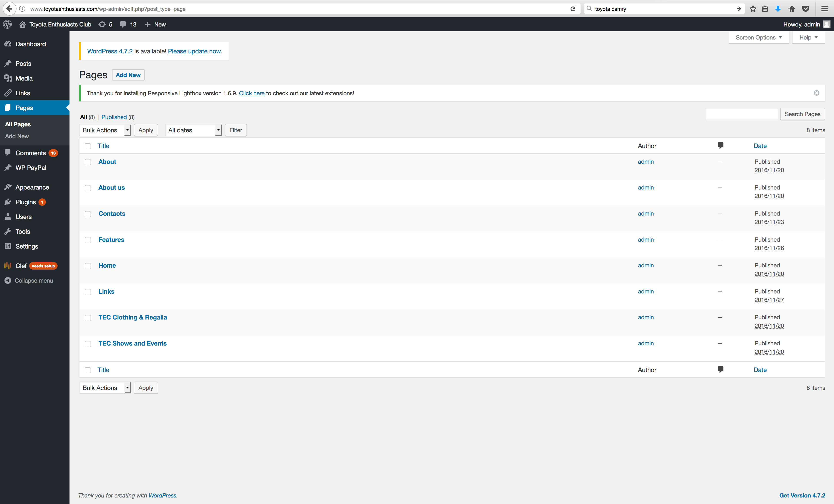
Task: Open the browser hamburger menu
Action: [824, 9]
